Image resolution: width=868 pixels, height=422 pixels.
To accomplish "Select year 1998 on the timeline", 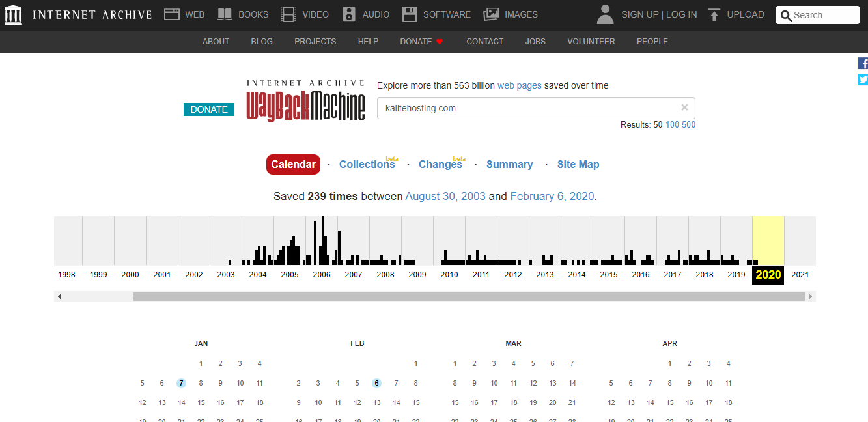I will pyautogui.click(x=66, y=275).
